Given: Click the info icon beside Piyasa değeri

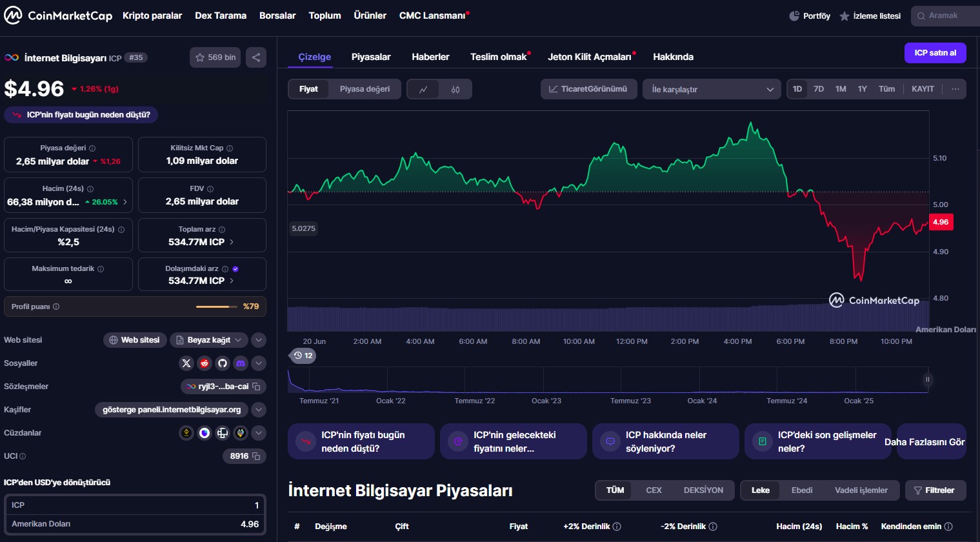Looking at the screenshot, I should pyautogui.click(x=92, y=148).
